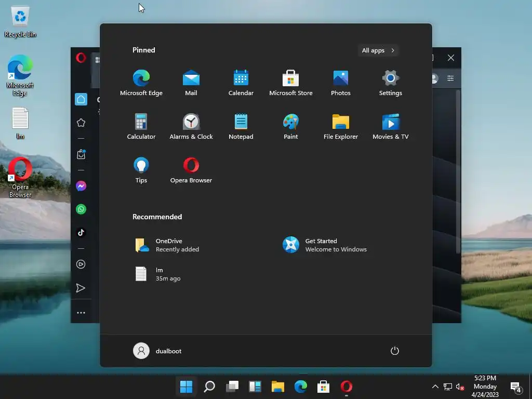This screenshot has width=532, height=399.
Task: Open File Explorer on taskbar
Action: (278, 387)
